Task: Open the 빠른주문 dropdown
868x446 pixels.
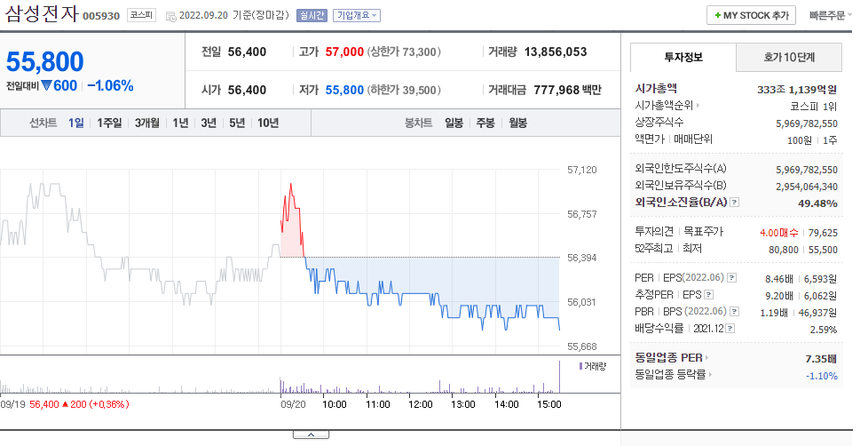Action: [x=831, y=15]
